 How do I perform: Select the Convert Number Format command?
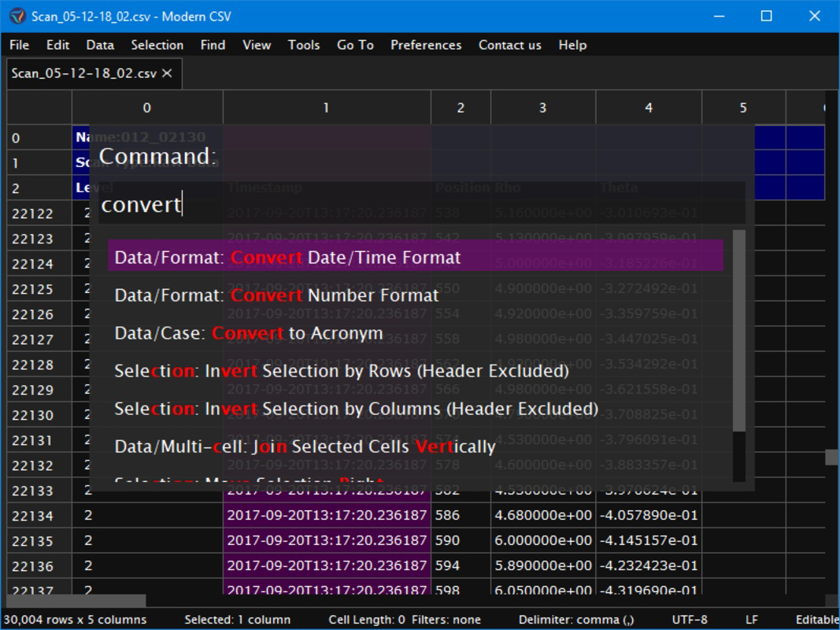(x=276, y=295)
